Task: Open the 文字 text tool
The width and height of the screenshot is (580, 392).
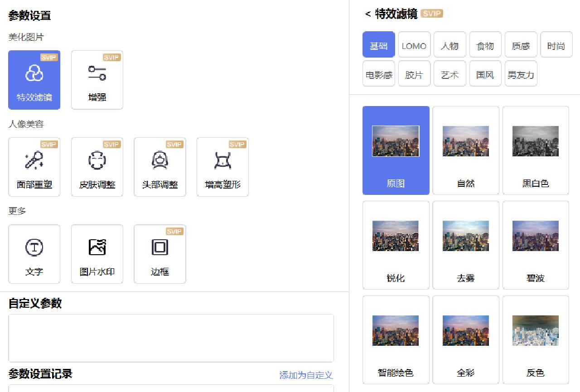Action: coord(34,254)
